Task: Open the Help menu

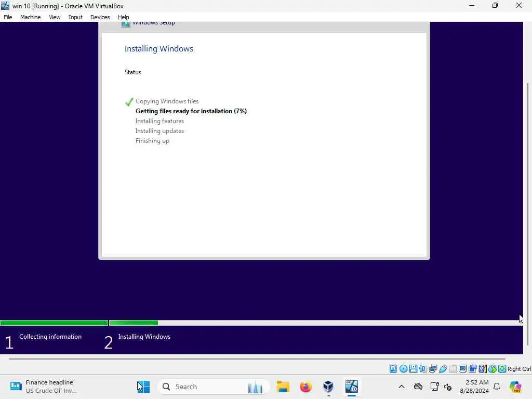Action: tap(123, 17)
